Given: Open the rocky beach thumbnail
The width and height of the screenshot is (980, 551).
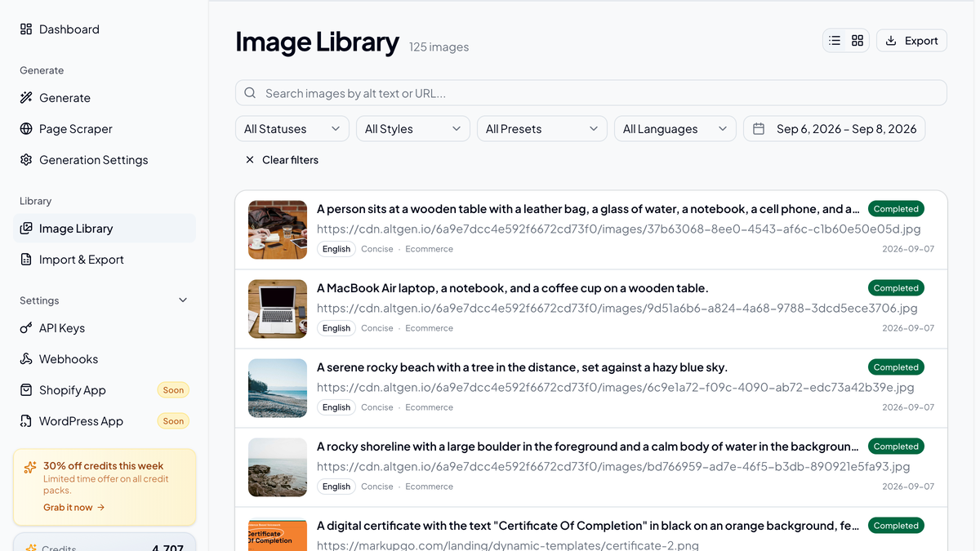Looking at the screenshot, I should click(x=278, y=389).
